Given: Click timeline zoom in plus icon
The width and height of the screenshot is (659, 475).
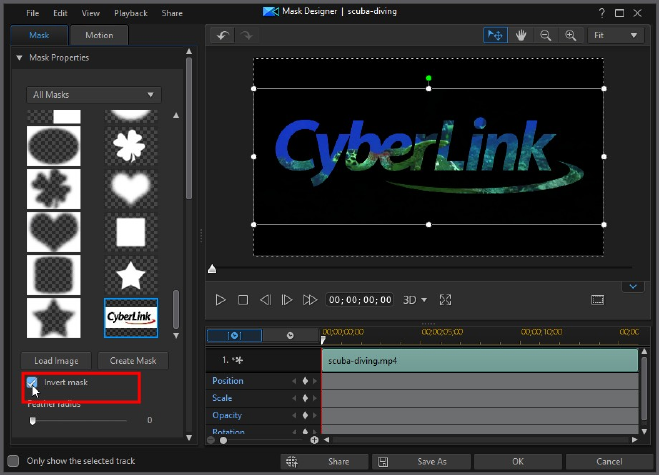Looking at the screenshot, I should 314,440.
